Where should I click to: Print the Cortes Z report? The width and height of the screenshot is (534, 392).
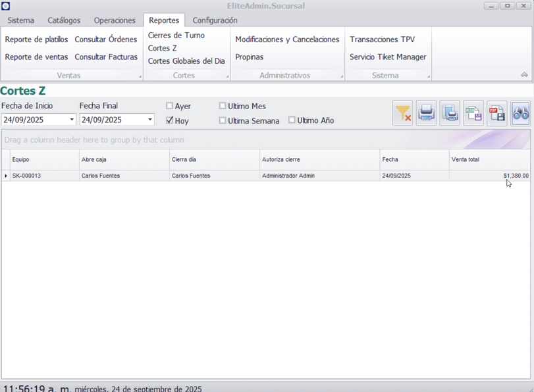tap(426, 114)
